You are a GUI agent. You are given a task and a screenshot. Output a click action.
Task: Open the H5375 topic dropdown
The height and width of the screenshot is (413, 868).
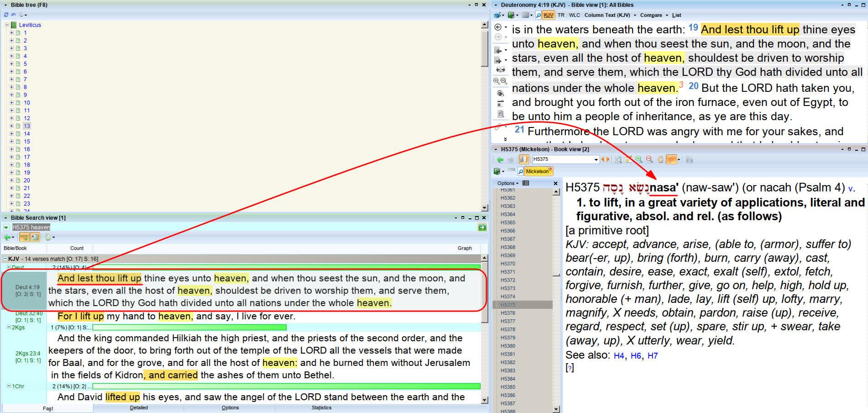coord(596,159)
